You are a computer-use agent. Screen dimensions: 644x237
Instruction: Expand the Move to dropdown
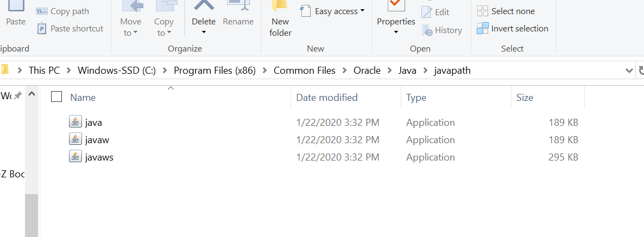click(130, 27)
